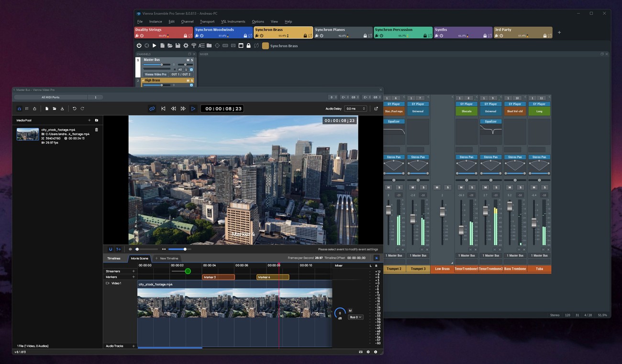Click the power icon in Ensemble Pro toolbar
The image size is (622, 364).
139,45
